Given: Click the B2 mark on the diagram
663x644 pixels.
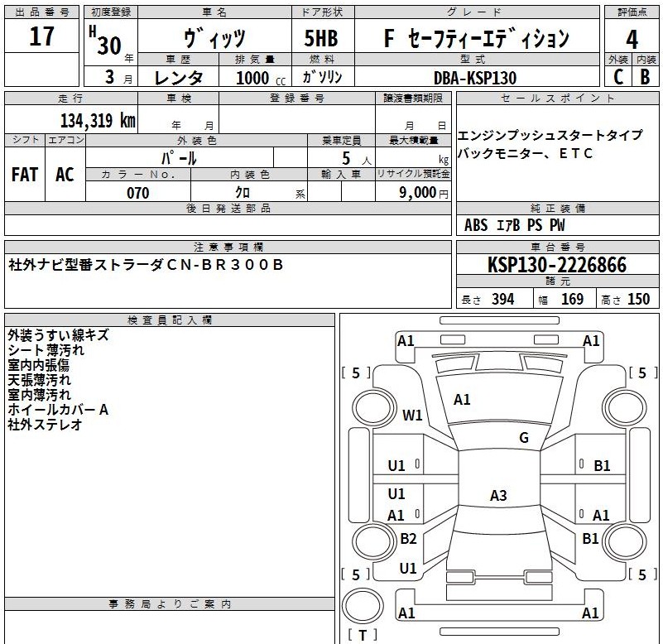Looking at the screenshot, I should 408,539.
